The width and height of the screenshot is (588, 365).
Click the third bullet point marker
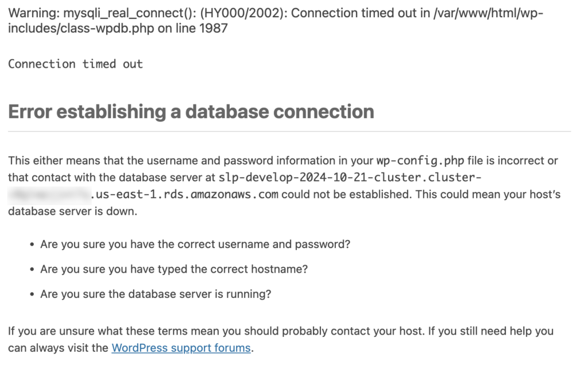click(32, 294)
